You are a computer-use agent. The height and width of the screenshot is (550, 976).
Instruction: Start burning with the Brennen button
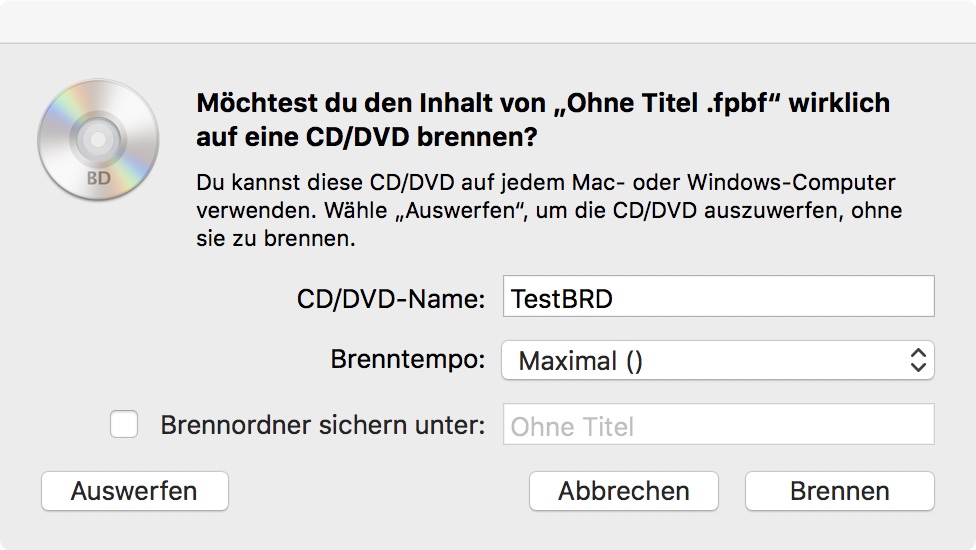(x=839, y=491)
